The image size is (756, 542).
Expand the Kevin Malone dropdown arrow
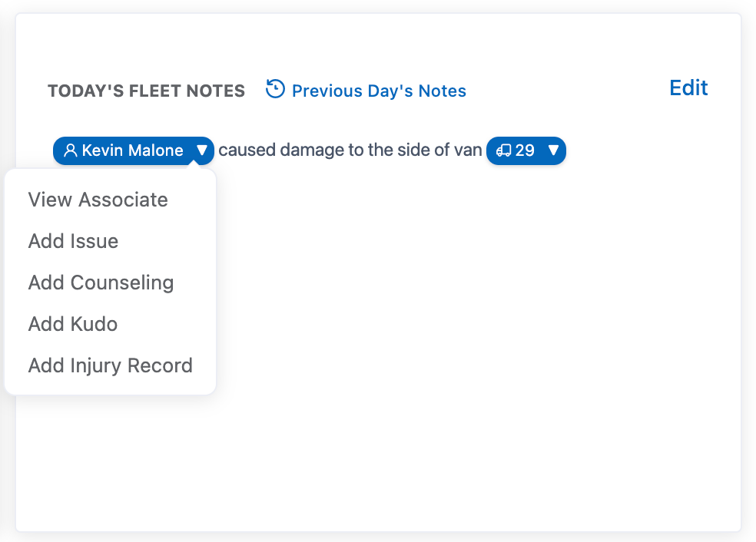pos(201,150)
